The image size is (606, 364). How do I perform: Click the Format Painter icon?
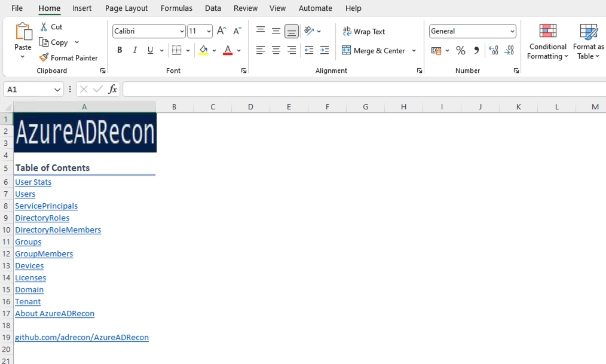click(x=44, y=58)
